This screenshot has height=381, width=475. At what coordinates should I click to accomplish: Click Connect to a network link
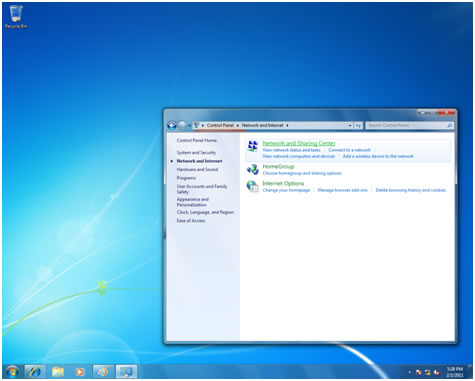point(349,150)
